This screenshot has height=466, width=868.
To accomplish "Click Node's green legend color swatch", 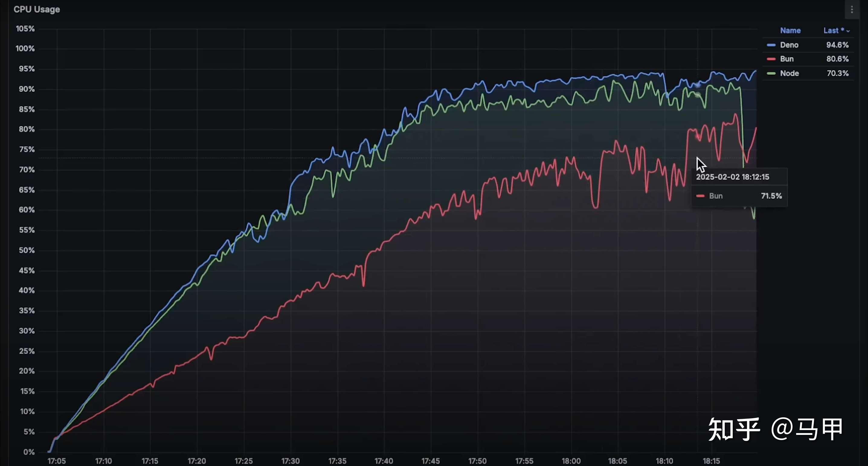I will (771, 73).
